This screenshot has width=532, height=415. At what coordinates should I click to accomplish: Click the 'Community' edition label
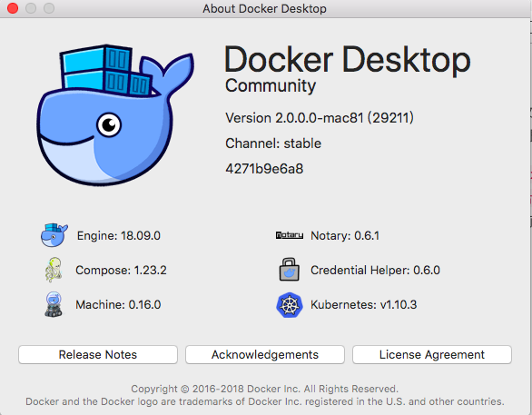(x=271, y=86)
